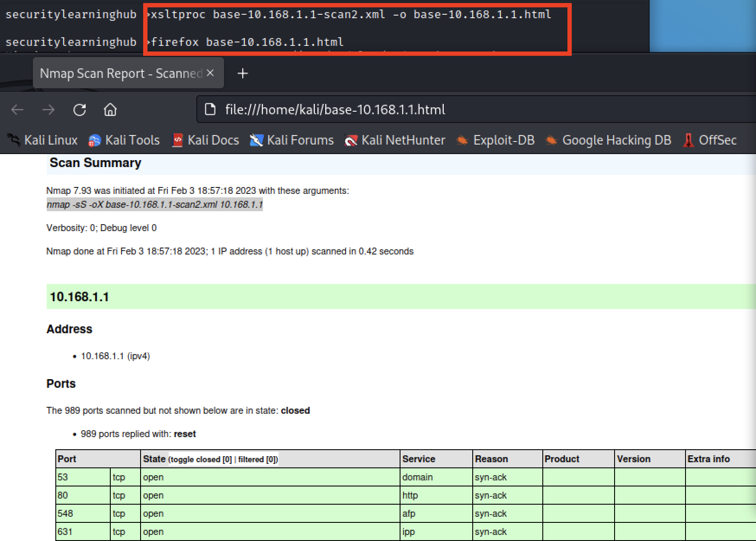Screen dimensions: 756x541
Task: Select port 53 cell in table
Action: coord(83,477)
